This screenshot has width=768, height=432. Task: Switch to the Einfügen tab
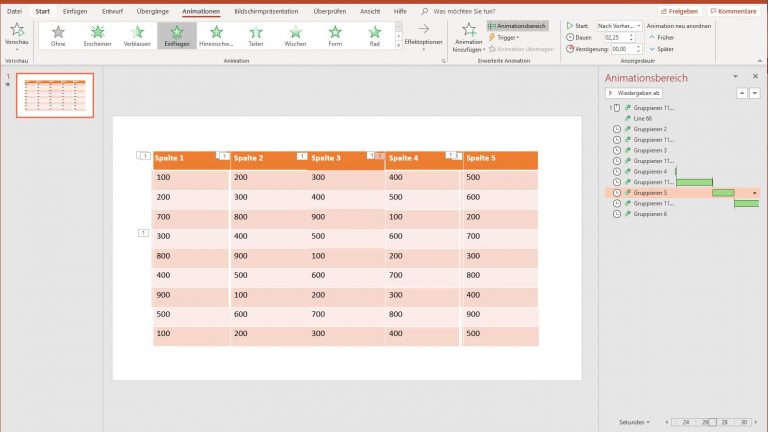pos(75,11)
